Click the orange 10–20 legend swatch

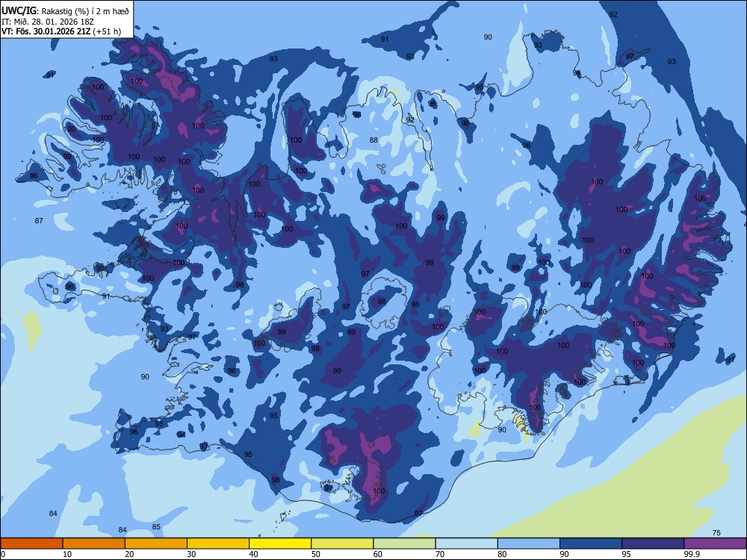point(94,544)
